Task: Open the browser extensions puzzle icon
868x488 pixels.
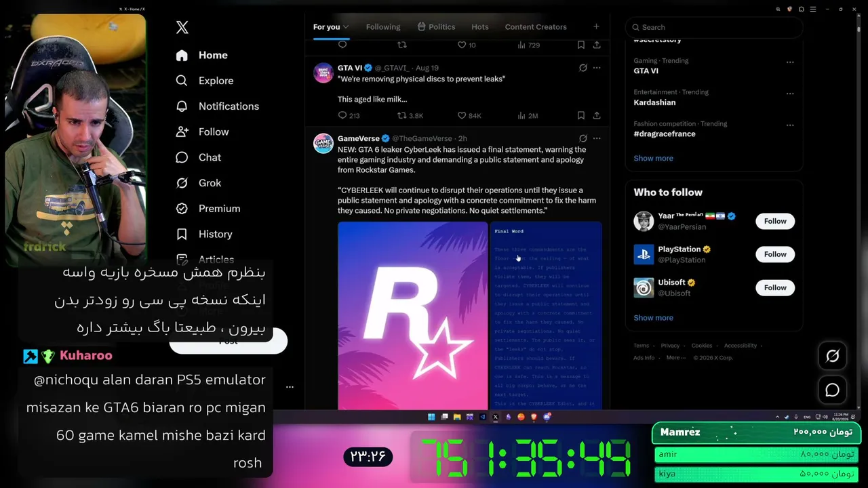Action: pos(802,9)
